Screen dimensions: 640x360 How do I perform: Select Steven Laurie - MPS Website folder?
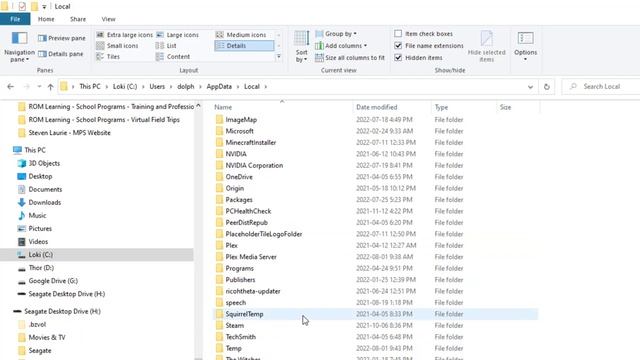[69, 133]
